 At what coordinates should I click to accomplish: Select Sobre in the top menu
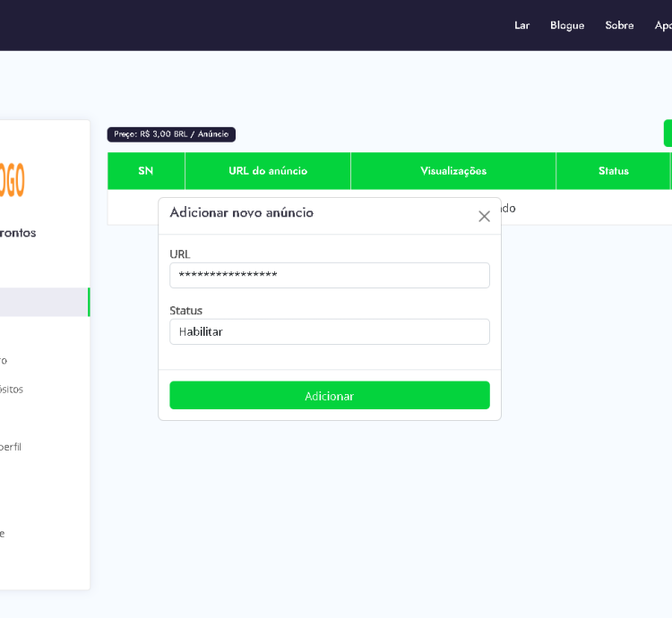(619, 25)
